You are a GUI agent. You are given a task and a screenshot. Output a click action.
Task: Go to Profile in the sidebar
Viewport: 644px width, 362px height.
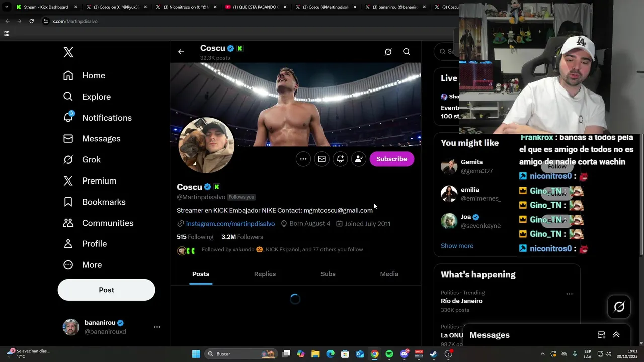85,244
